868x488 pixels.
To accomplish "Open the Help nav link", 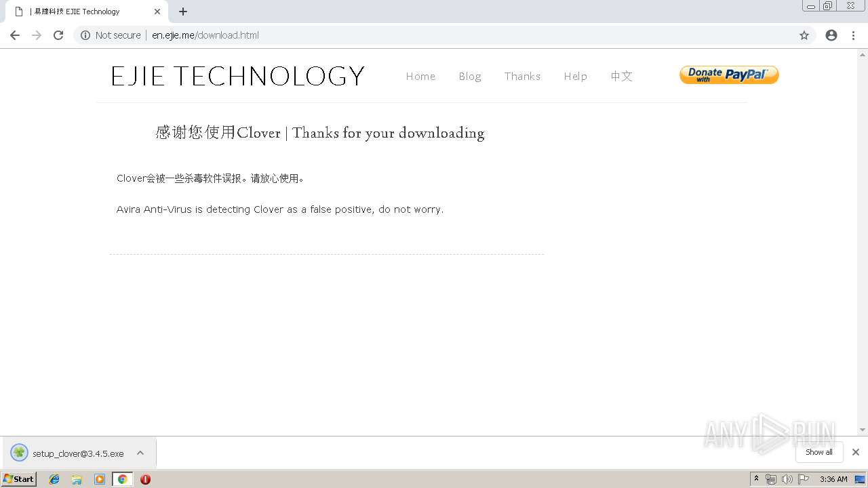I will (575, 77).
